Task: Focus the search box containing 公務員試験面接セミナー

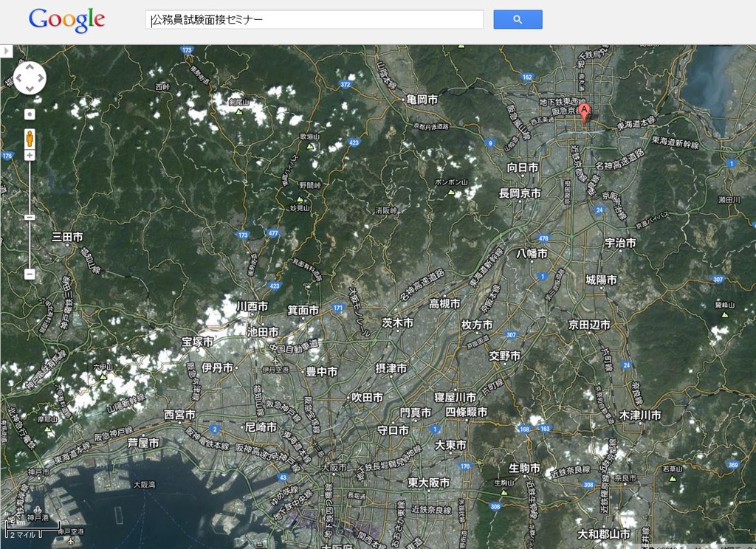Action: point(315,20)
